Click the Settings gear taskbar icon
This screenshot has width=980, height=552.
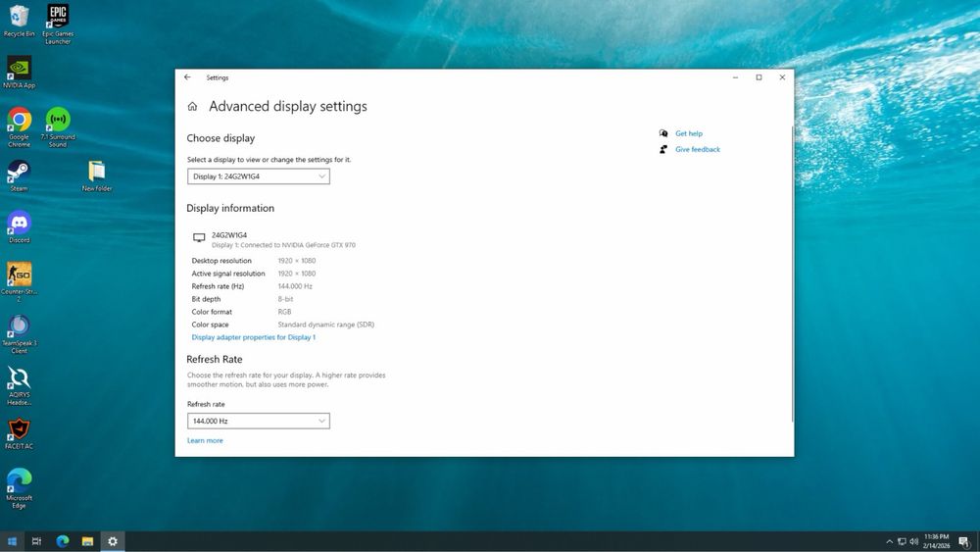(x=113, y=541)
